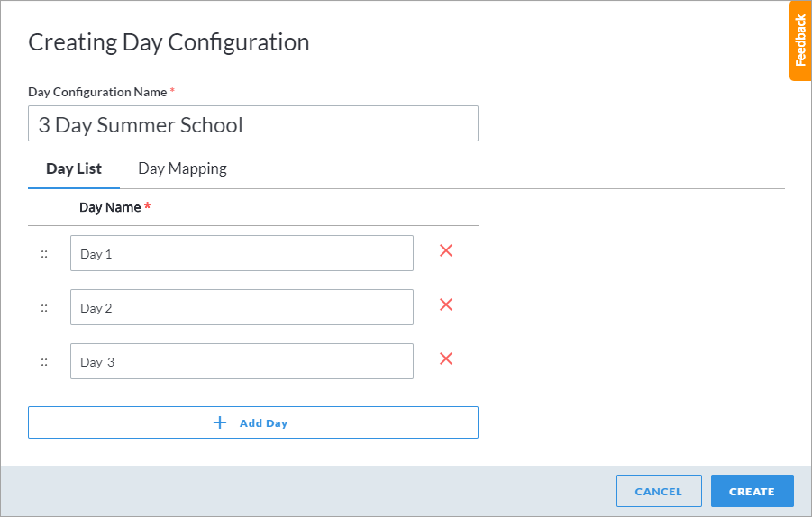Click the reorder handle for Day 3
This screenshot has height=517, width=812.
tap(44, 362)
